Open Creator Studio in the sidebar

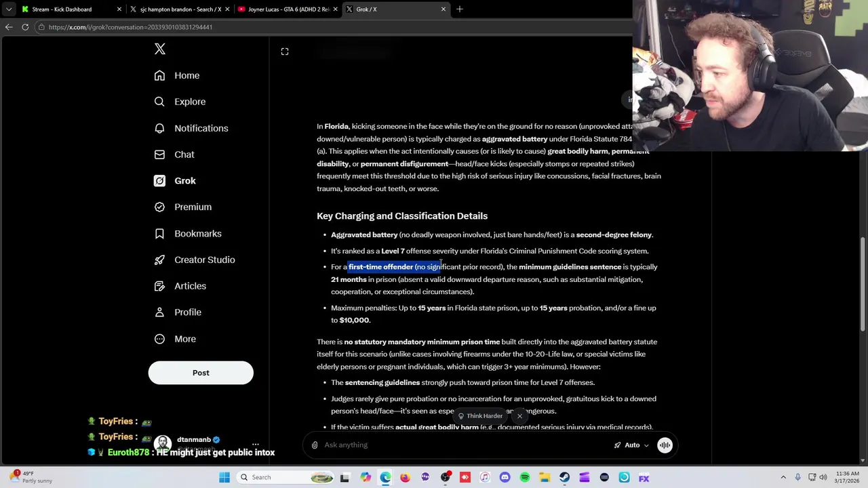(x=195, y=260)
